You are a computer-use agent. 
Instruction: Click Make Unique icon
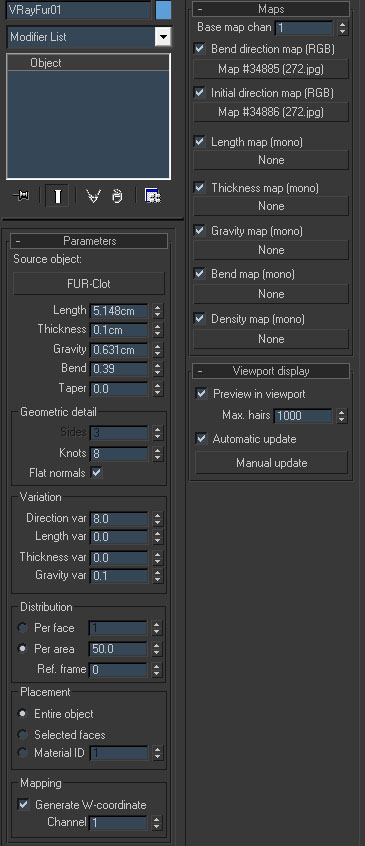pyautogui.click(x=94, y=196)
